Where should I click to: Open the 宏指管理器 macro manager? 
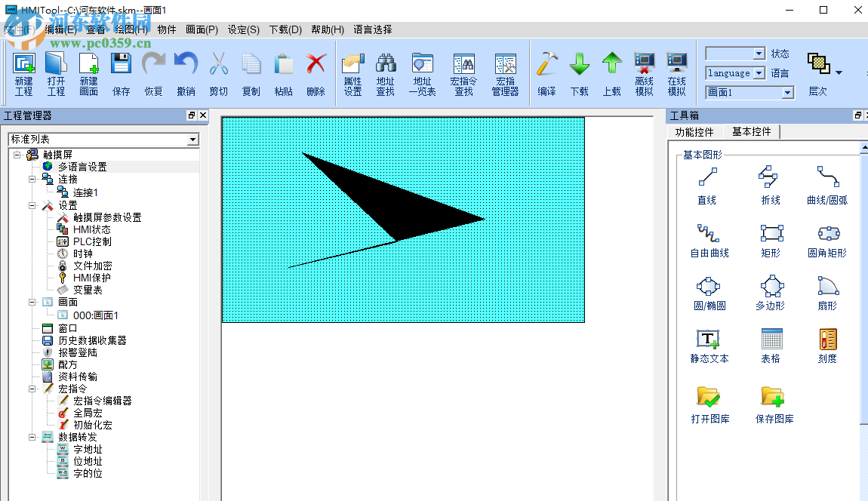(x=506, y=74)
